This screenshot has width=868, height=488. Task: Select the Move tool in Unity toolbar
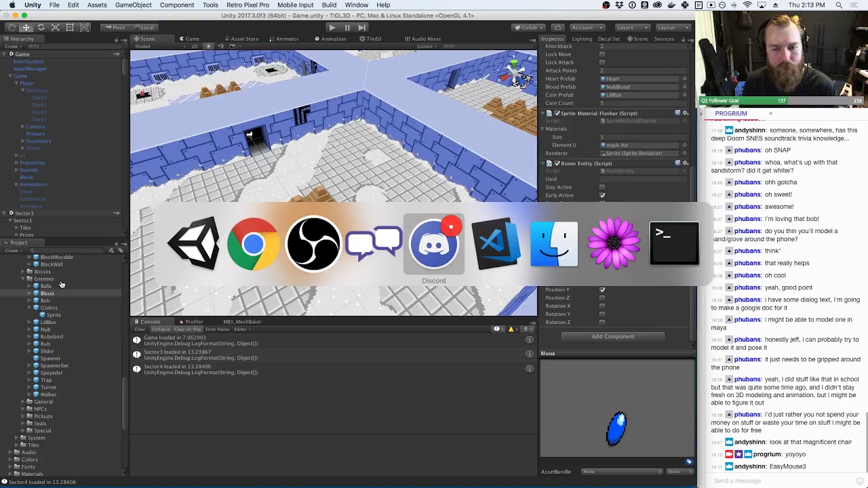tap(26, 28)
